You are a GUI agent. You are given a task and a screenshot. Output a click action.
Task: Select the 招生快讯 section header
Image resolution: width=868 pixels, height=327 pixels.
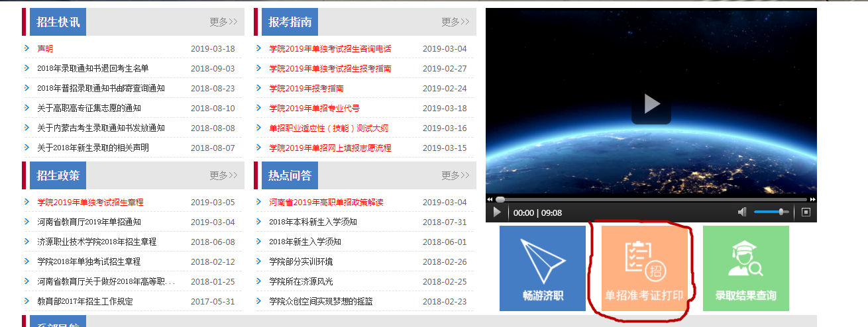coord(58,22)
